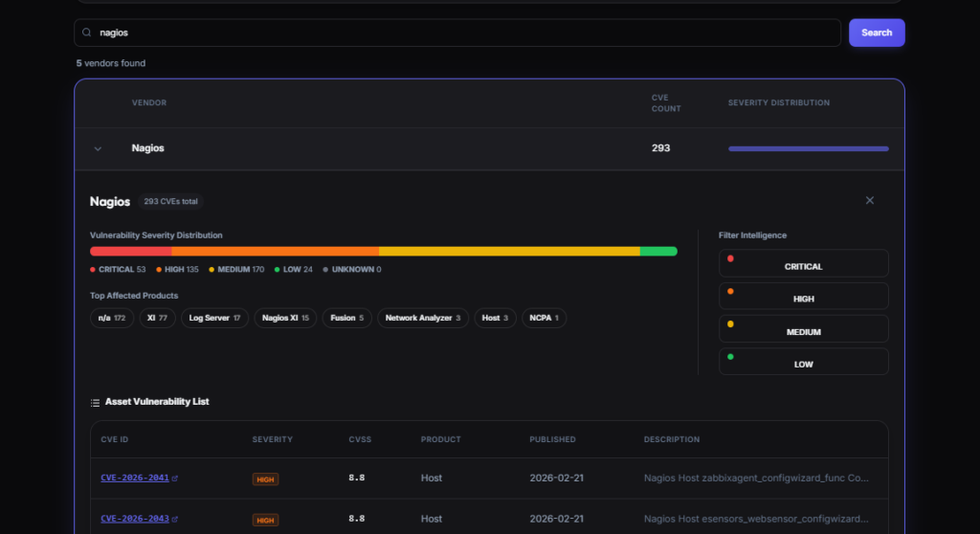Click the UNKNOWN 0 legend entry
The width and height of the screenshot is (980, 534).
click(352, 270)
